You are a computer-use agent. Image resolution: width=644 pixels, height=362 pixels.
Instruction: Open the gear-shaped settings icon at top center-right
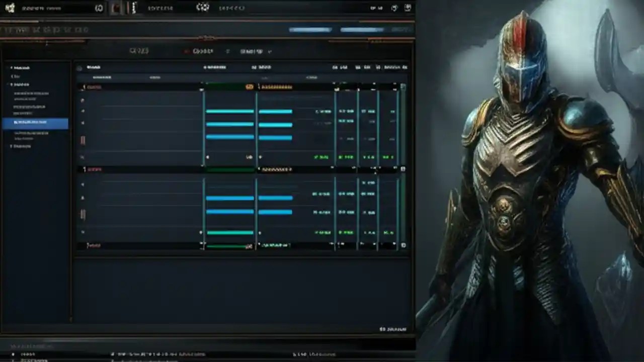[203, 7]
